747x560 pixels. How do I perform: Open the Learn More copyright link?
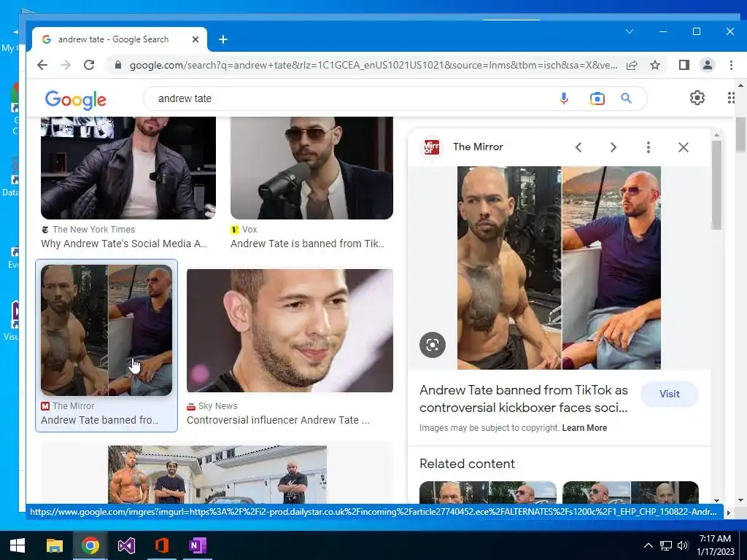tap(584, 427)
